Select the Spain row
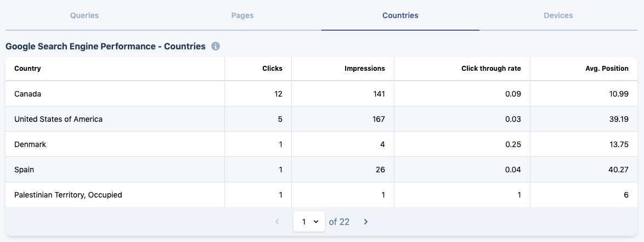 [321, 169]
